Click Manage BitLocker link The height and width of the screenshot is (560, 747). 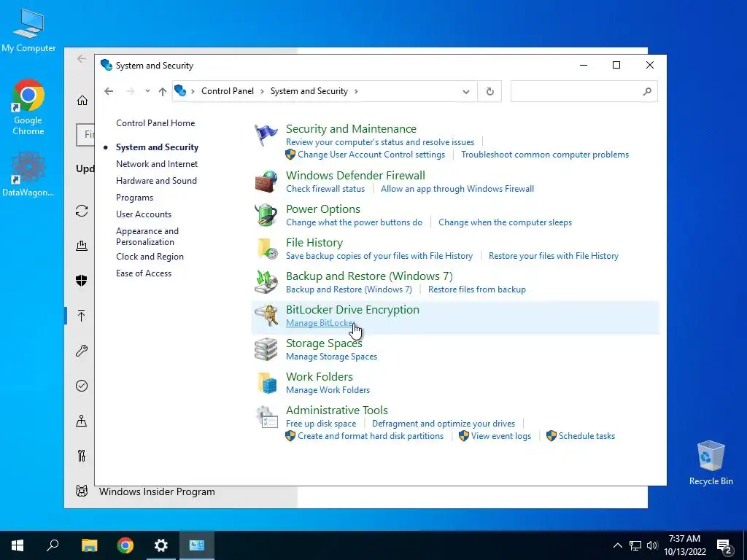320,323
